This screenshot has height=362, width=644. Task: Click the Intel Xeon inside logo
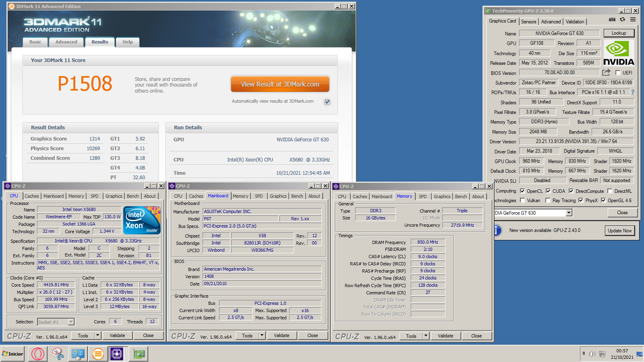(x=142, y=220)
